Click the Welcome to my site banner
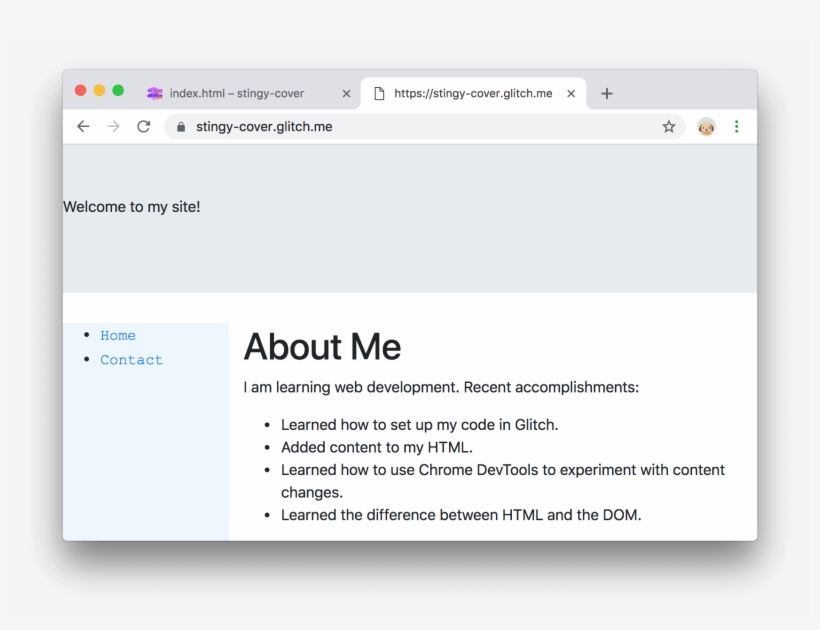 click(x=131, y=207)
